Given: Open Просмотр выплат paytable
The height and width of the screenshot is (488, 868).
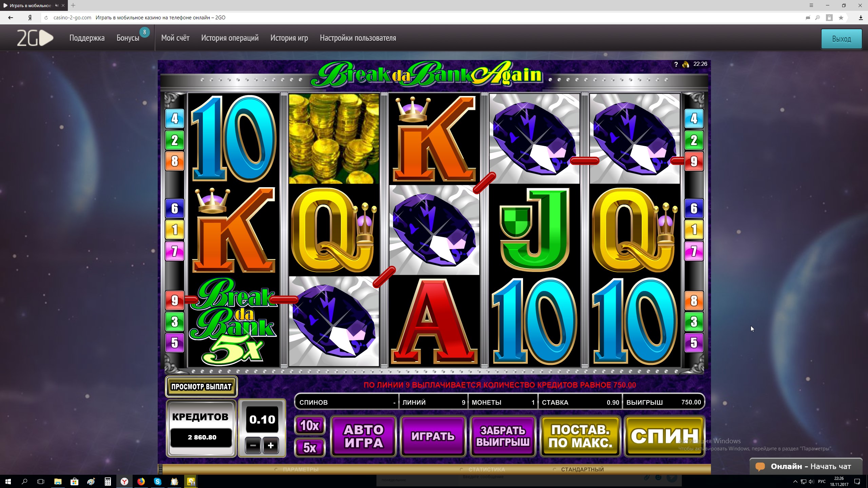Looking at the screenshot, I should (201, 387).
